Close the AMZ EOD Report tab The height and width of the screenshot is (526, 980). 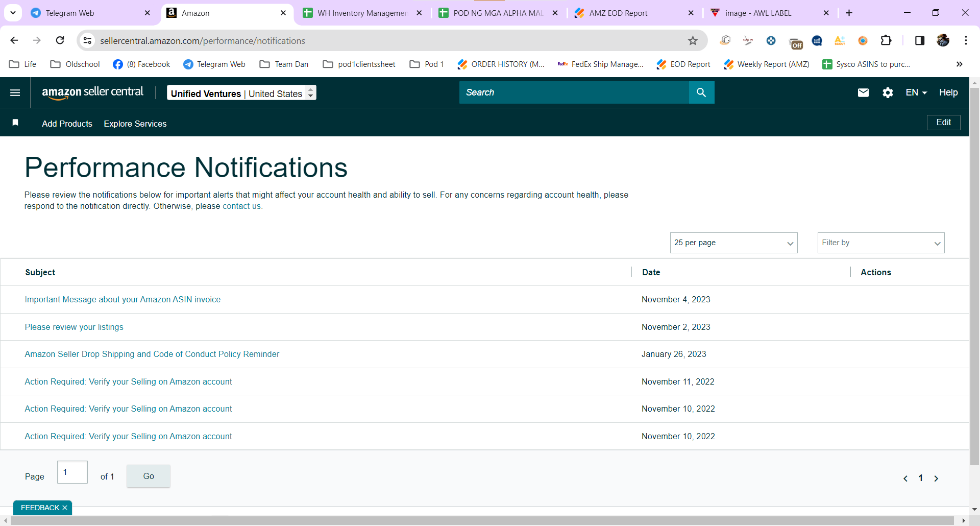point(691,13)
